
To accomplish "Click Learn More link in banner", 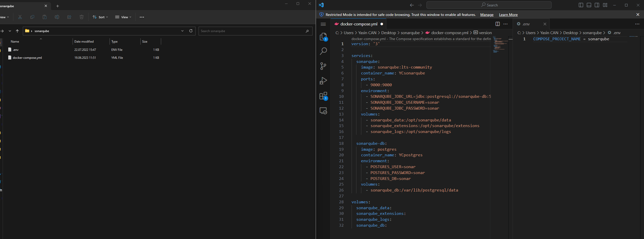I will tap(508, 15).
